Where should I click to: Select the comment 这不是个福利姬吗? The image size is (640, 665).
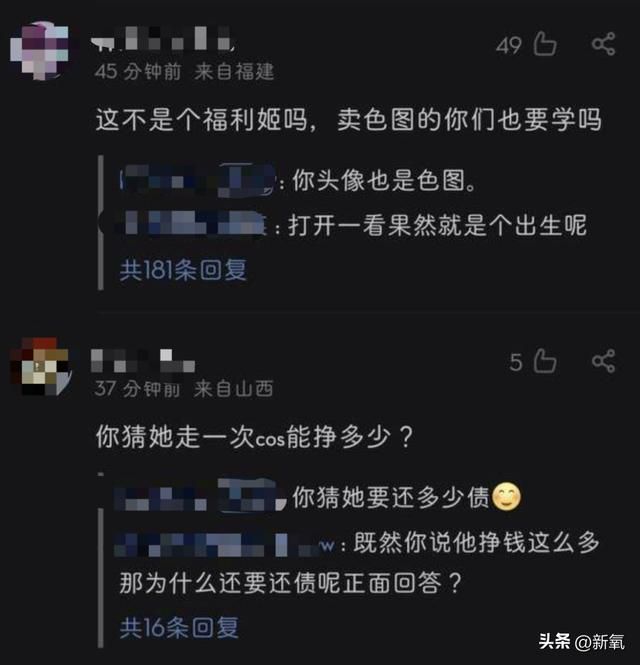[348, 120]
